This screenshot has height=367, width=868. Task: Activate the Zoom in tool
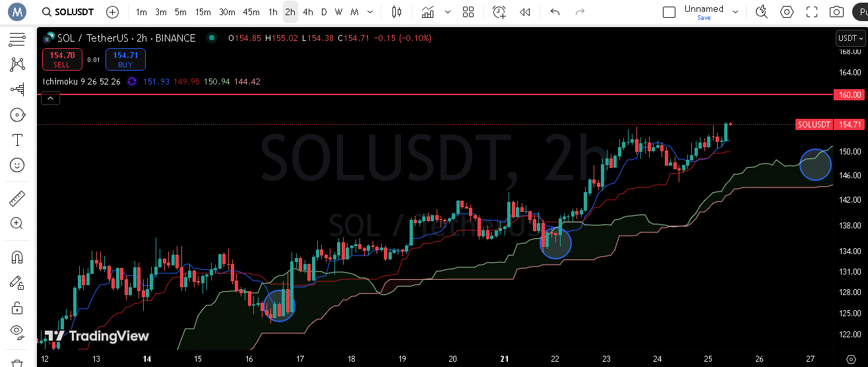coord(17,223)
